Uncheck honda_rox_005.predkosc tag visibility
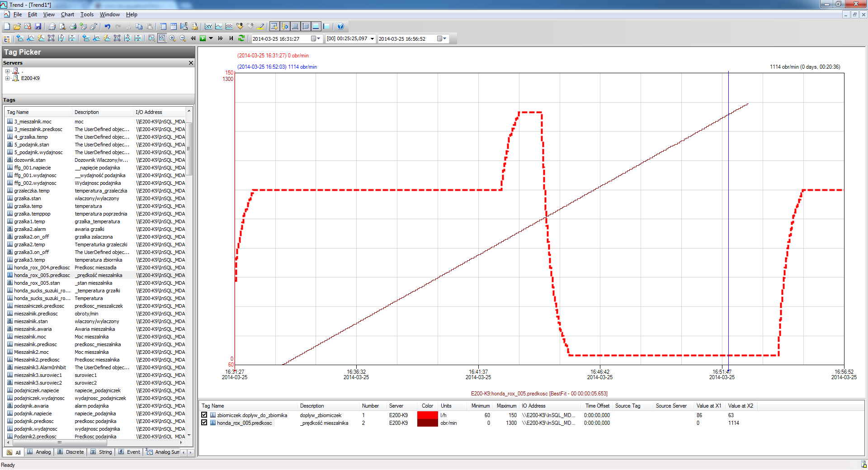 (x=204, y=423)
